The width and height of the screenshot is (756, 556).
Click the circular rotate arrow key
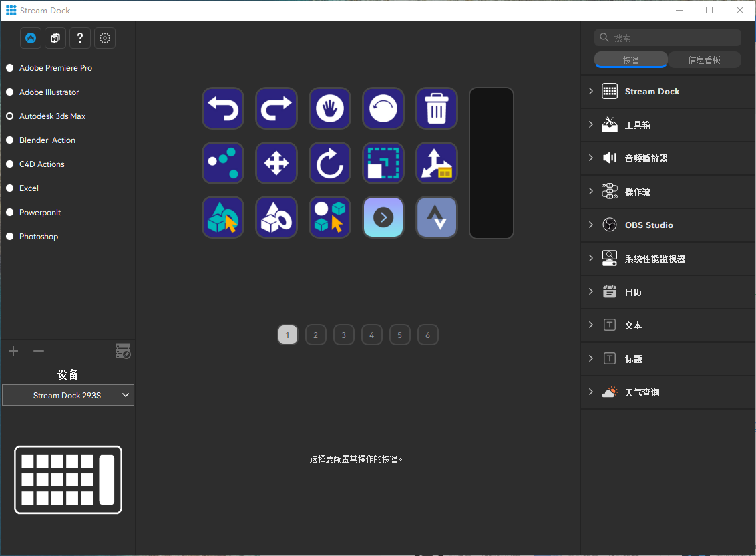click(x=330, y=163)
